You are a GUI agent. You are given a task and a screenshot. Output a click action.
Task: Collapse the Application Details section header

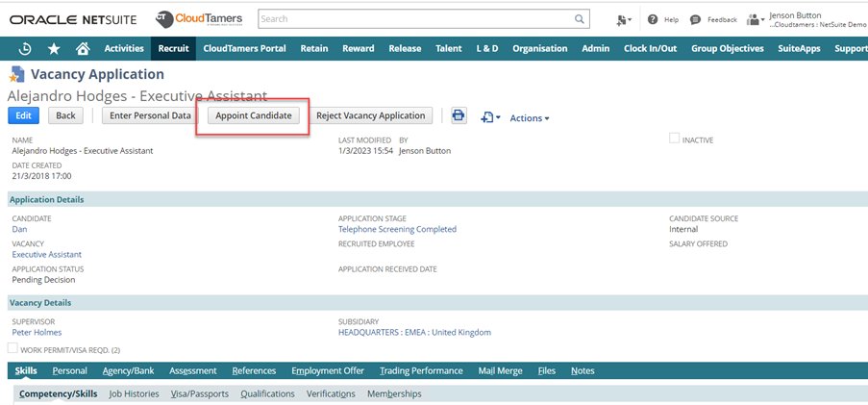437,199
